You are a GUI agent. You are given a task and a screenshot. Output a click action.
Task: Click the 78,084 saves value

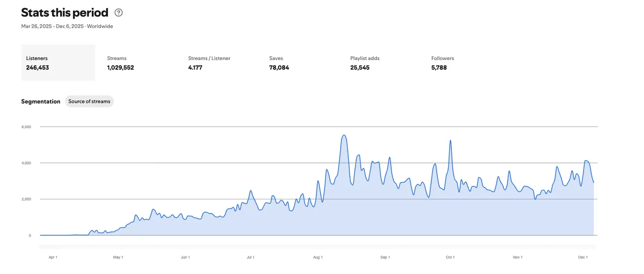click(x=279, y=68)
